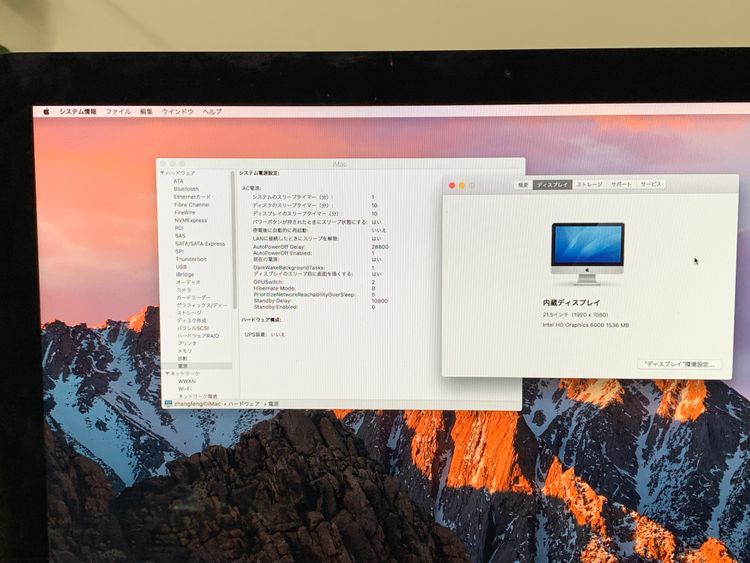Click zhangfeng's iMac in the path bar

pyautogui.click(x=198, y=404)
